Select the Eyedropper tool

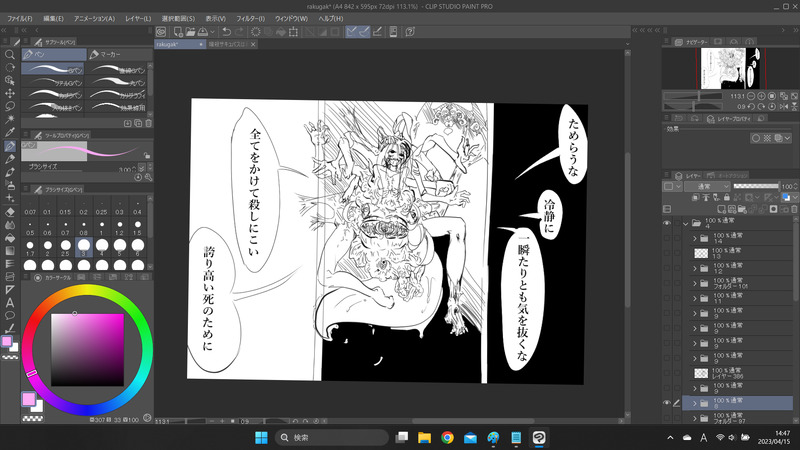tap(9, 133)
